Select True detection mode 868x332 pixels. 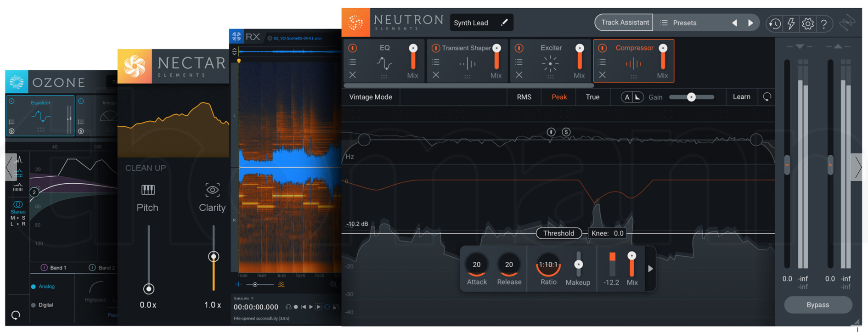592,97
